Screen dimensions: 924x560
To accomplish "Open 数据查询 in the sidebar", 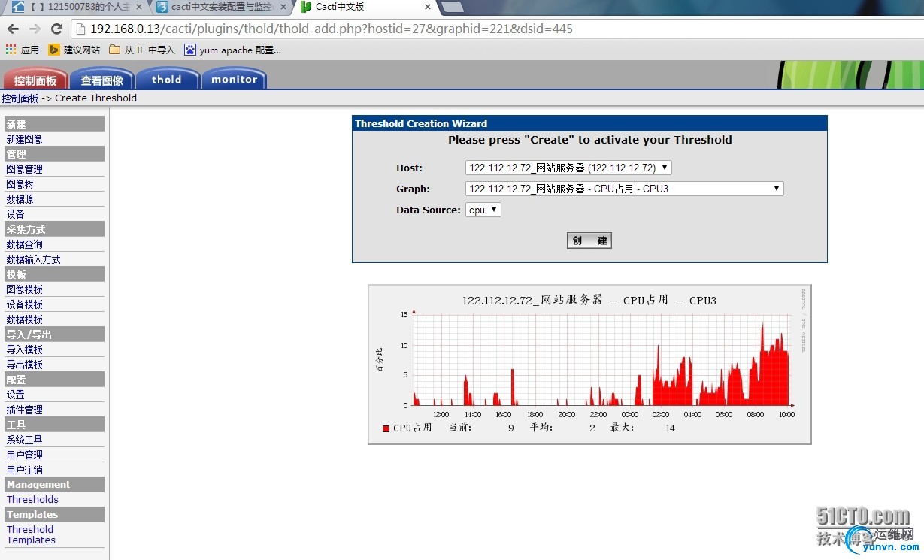I will click(x=25, y=244).
